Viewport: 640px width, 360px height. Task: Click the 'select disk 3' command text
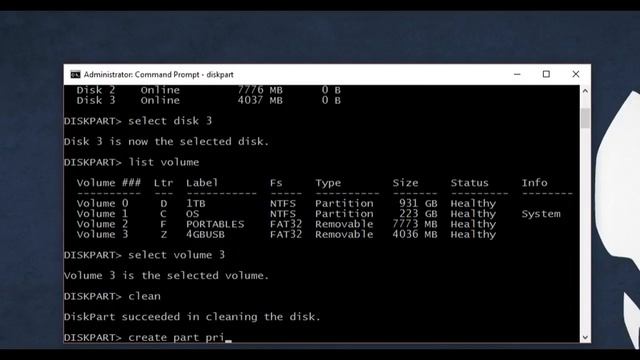170,121
